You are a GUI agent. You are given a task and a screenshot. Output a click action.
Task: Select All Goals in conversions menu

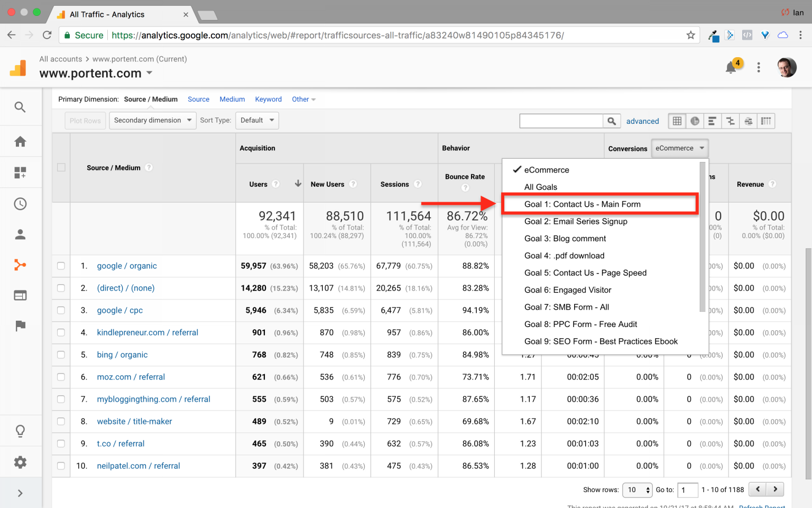click(540, 187)
